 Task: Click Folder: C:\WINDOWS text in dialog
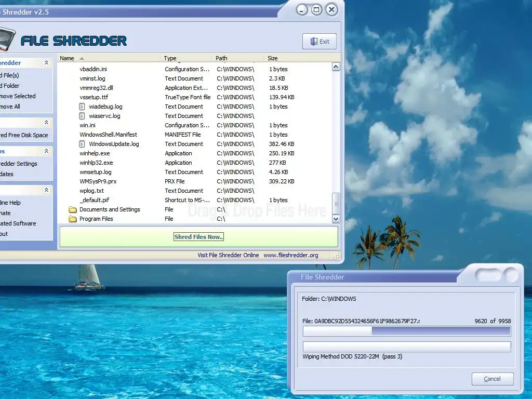pyautogui.click(x=329, y=299)
